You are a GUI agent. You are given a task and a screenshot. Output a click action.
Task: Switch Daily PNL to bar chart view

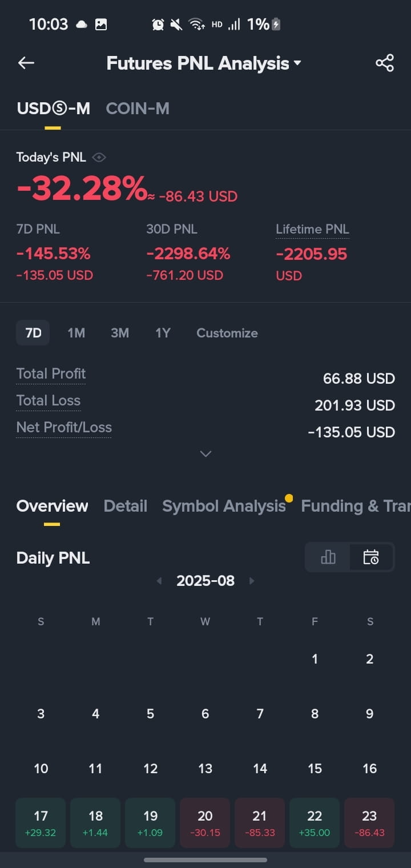click(328, 557)
